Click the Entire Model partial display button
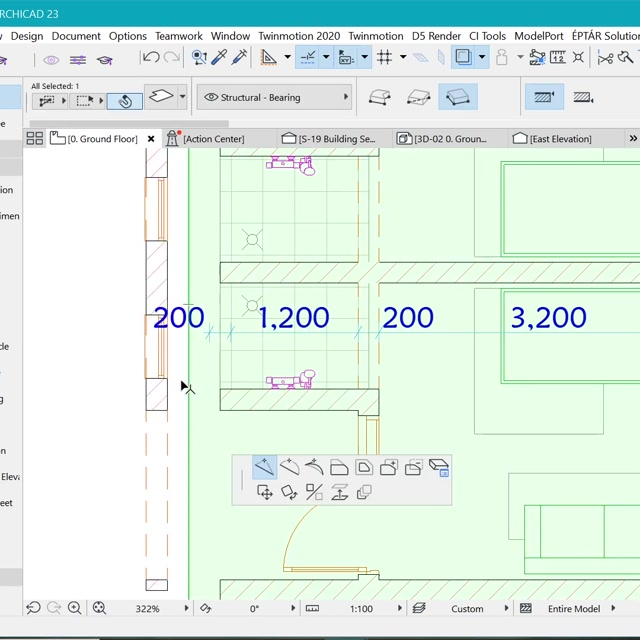Screen dimensions: 640x640 pyautogui.click(x=573, y=608)
